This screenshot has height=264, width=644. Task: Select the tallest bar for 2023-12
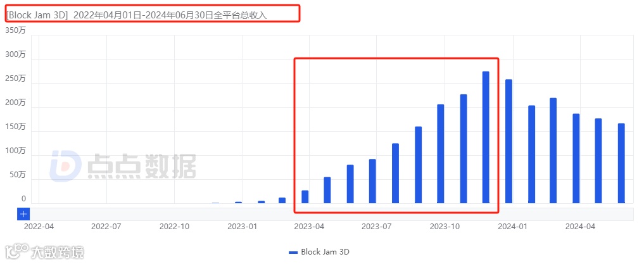pos(486,137)
